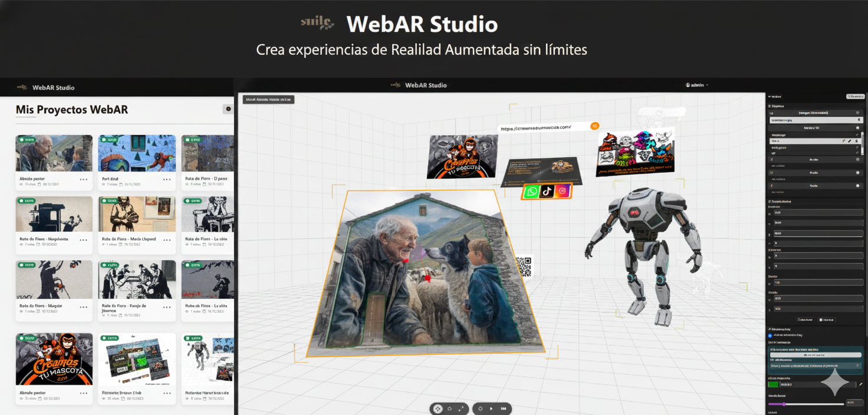Click the numeric value box right of the purple slider

point(854,403)
